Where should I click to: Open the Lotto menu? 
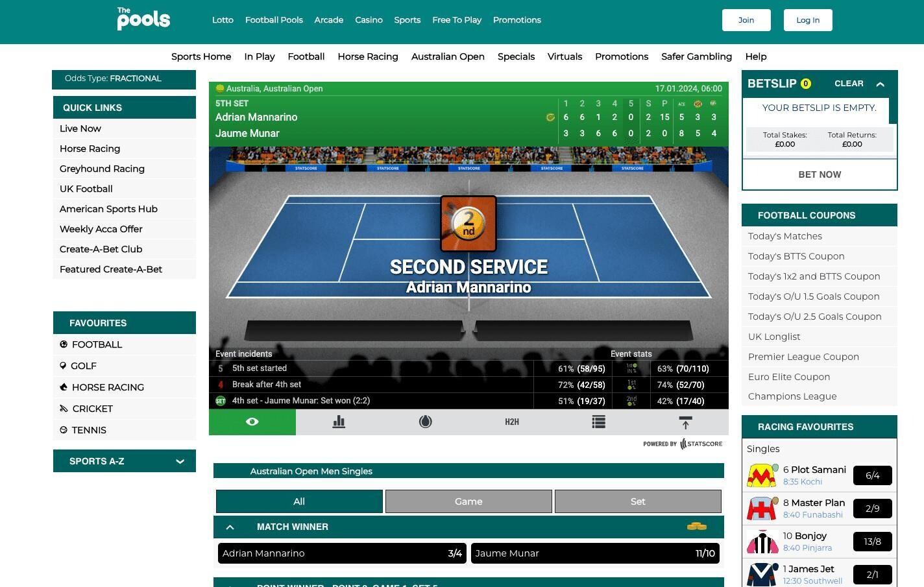pyautogui.click(x=223, y=20)
